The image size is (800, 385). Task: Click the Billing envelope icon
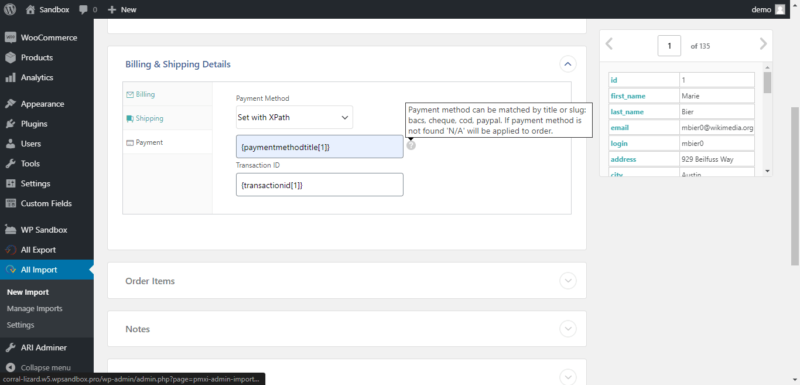(x=130, y=94)
